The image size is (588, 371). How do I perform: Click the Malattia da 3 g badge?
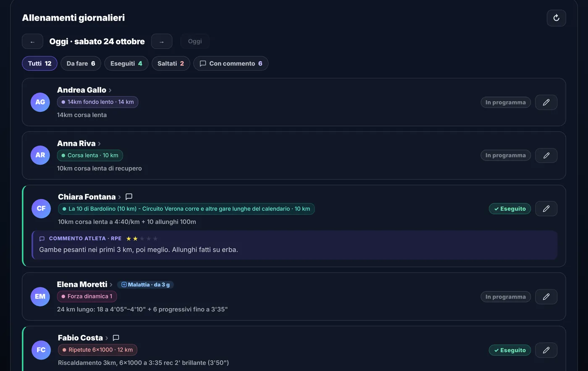point(145,284)
